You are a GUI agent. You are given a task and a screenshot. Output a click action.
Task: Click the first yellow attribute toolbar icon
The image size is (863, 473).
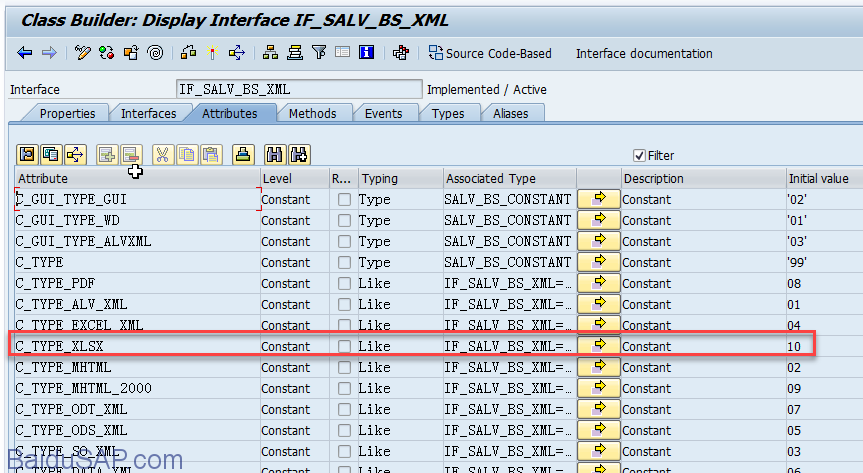point(28,155)
